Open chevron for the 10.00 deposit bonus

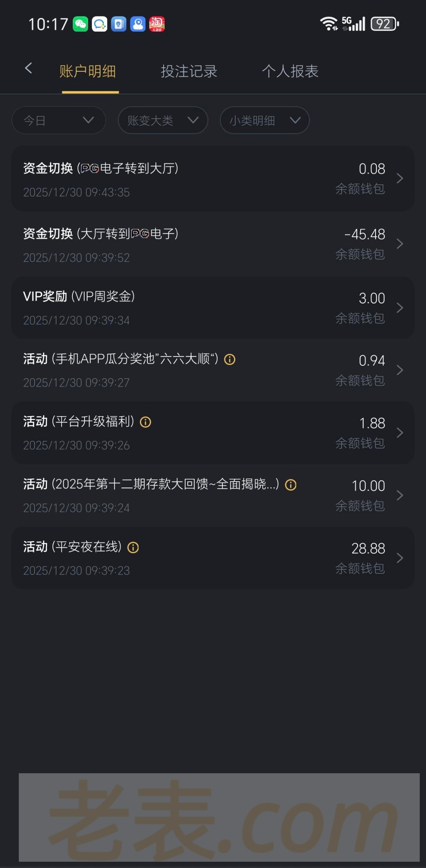(x=400, y=495)
